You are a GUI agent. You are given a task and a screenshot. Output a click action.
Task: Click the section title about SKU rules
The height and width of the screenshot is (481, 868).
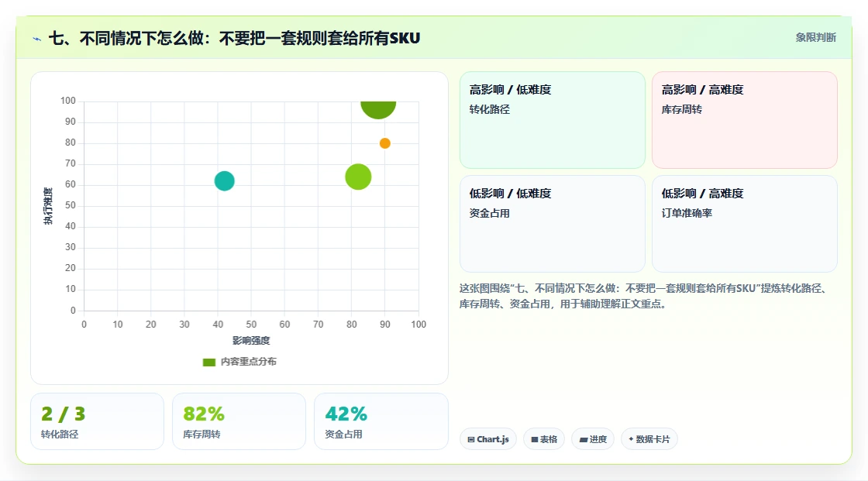[235, 38]
